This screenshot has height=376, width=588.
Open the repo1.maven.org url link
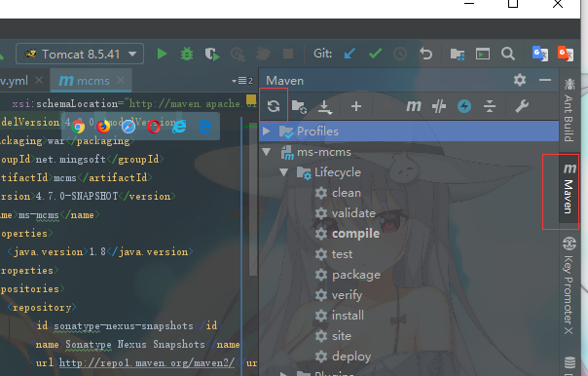pyautogui.click(x=147, y=363)
